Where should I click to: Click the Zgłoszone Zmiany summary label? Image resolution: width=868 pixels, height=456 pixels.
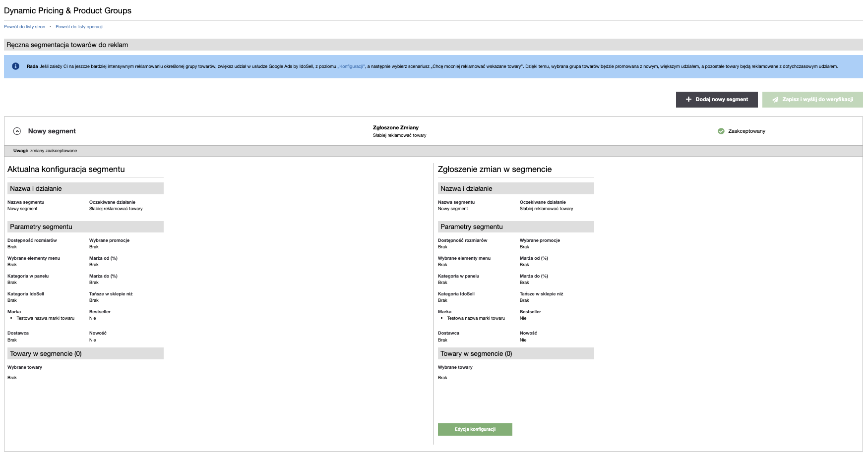tap(395, 127)
